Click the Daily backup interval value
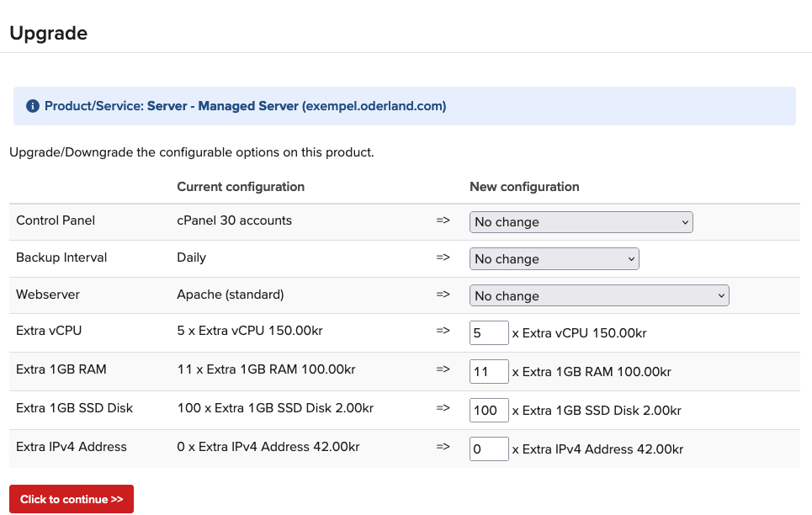Viewport: 812px width, 515px height. coord(191,257)
